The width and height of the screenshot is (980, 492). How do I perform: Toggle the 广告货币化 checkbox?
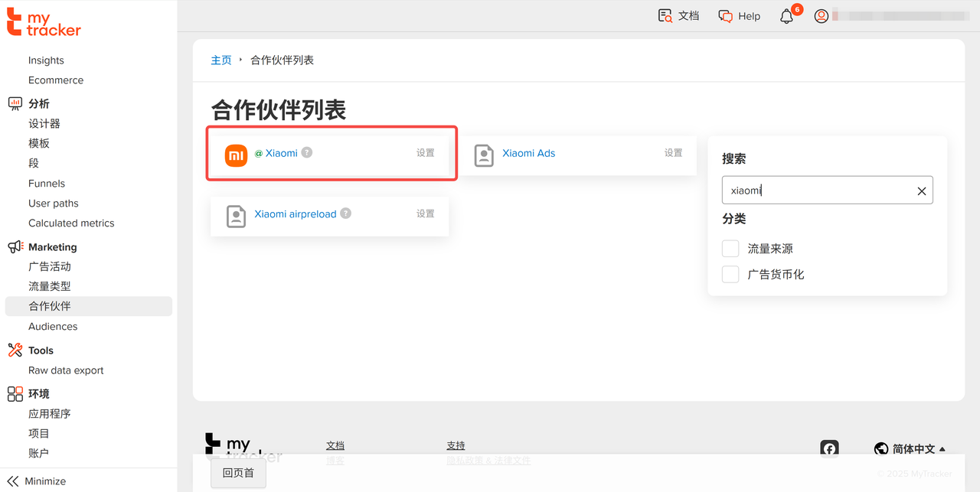[x=731, y=274]
